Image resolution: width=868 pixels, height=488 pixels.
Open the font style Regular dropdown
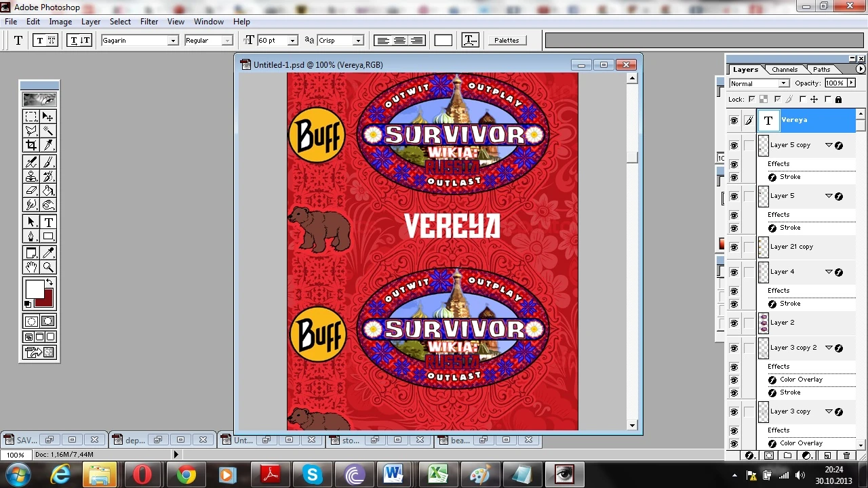coord(227,41)
